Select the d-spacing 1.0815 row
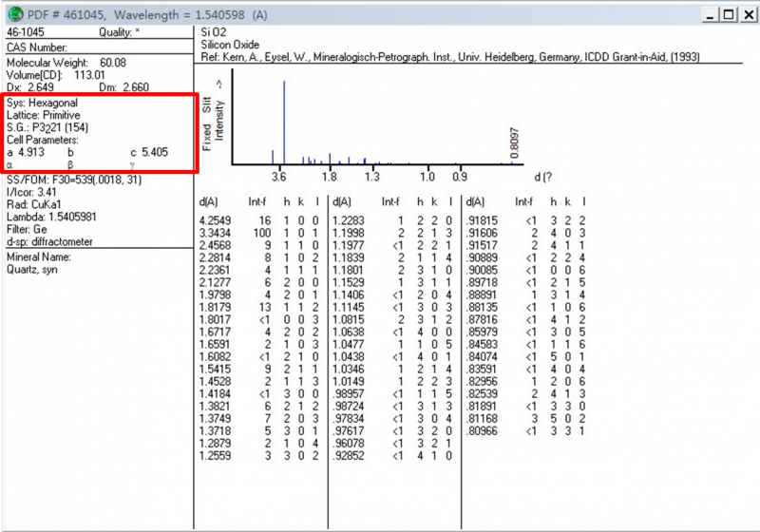 [x=392, y=320]
